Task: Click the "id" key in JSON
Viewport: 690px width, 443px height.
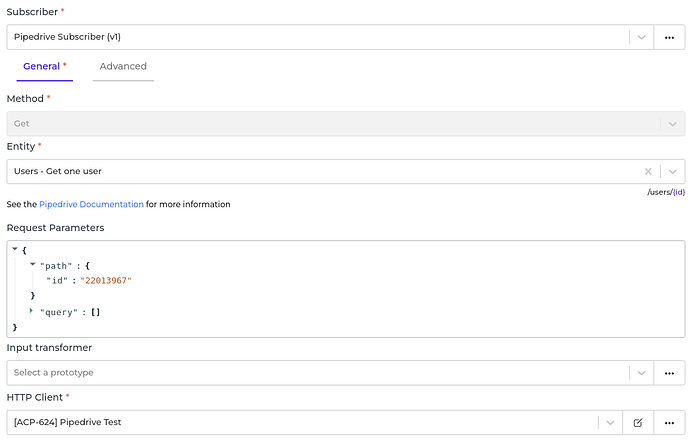Action: [x=57, y=281]
